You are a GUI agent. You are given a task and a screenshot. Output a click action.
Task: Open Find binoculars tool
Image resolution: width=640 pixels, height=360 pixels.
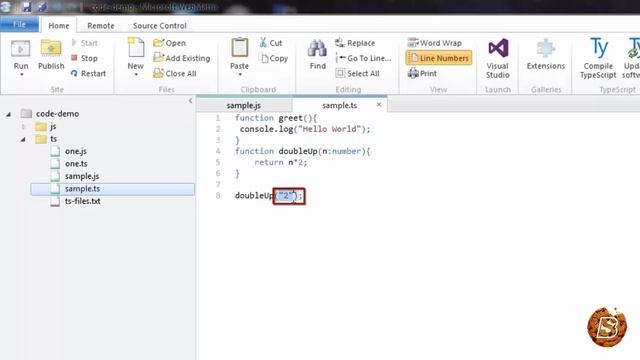click(318, 54)
